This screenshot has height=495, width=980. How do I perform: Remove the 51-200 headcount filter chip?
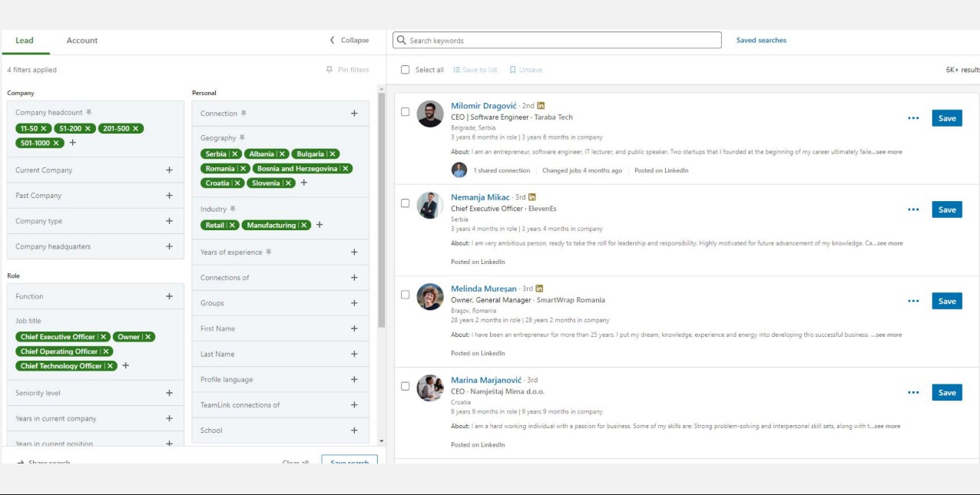pos(88,128)
